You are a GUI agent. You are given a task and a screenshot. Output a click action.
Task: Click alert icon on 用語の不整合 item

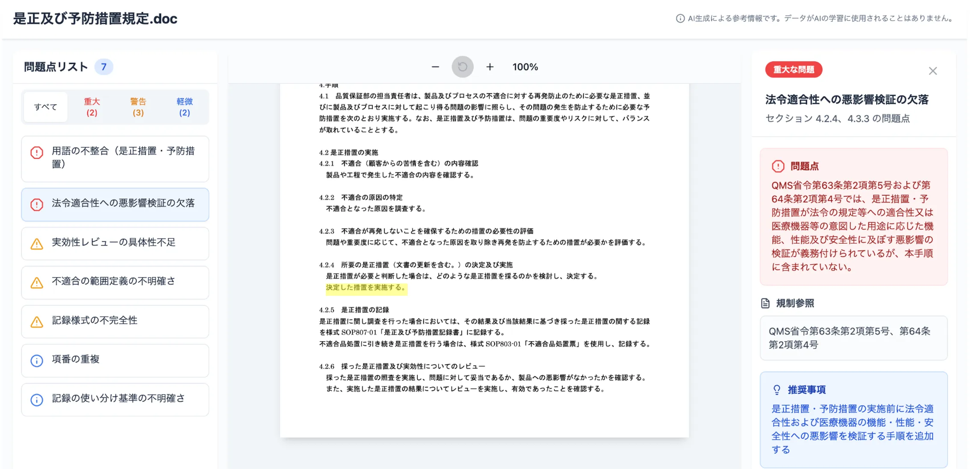37,153
